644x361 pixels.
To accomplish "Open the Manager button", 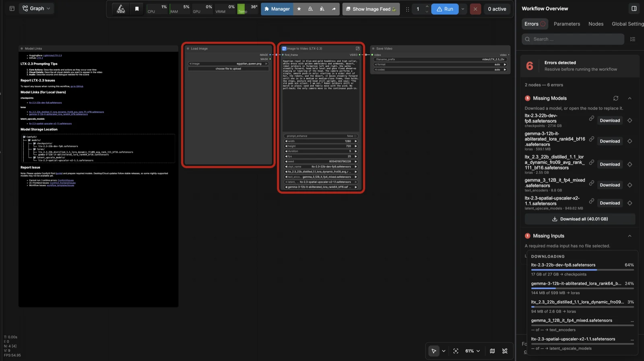I will 277,9.
